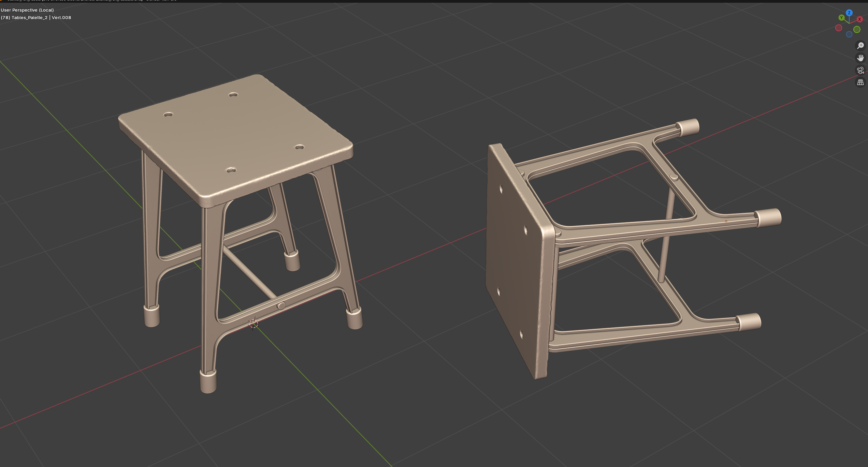Click the rivet on upright stool's crossbar
Image resolution: width=868 pixels, height=467 pixels.
pyautogui.click(x=281, y=306)
